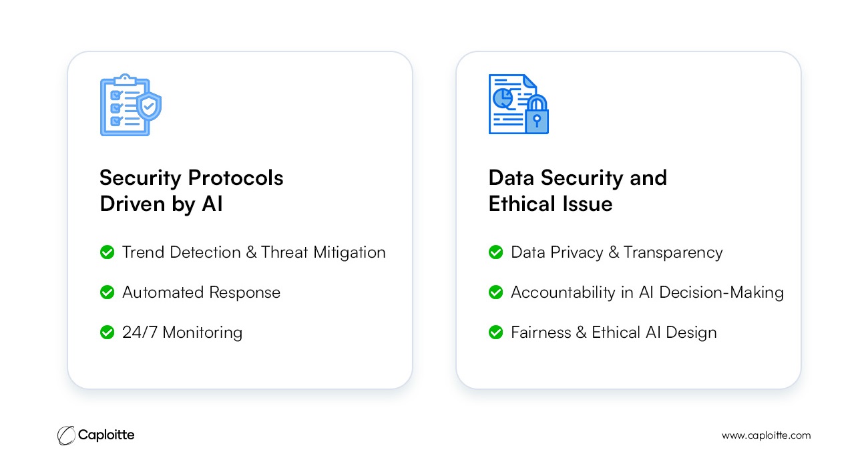The image size is (868, 462).
Task: Select Data Security and Ethical Issue heading
Action: tap(578, 191)
